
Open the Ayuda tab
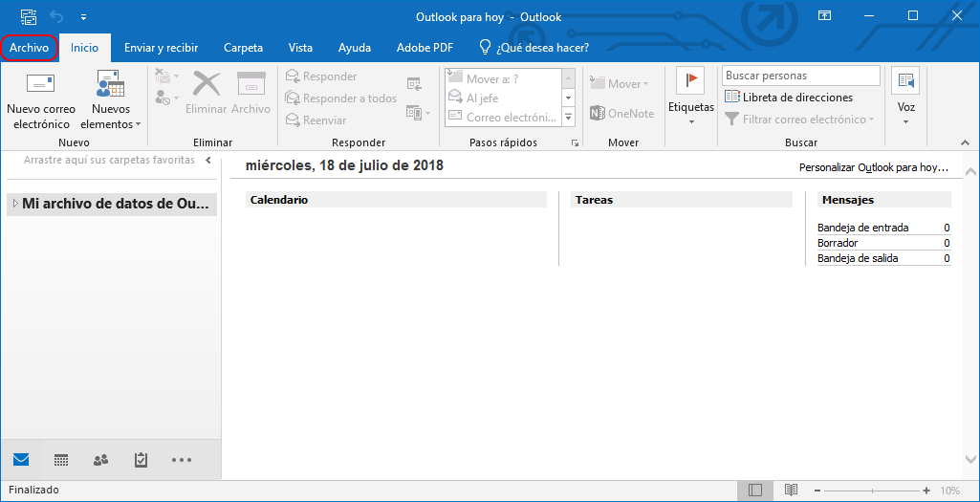pos(355,48)
